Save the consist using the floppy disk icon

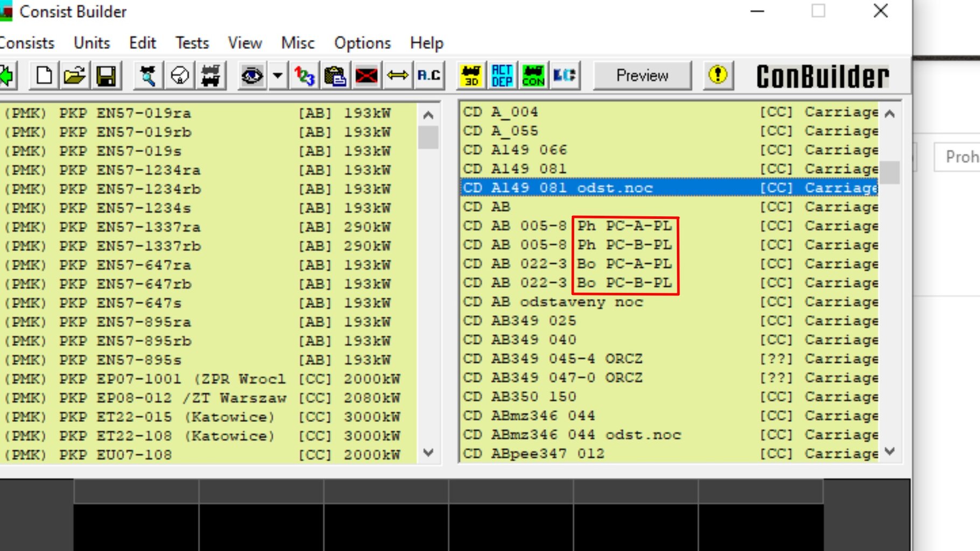[106, 76]
